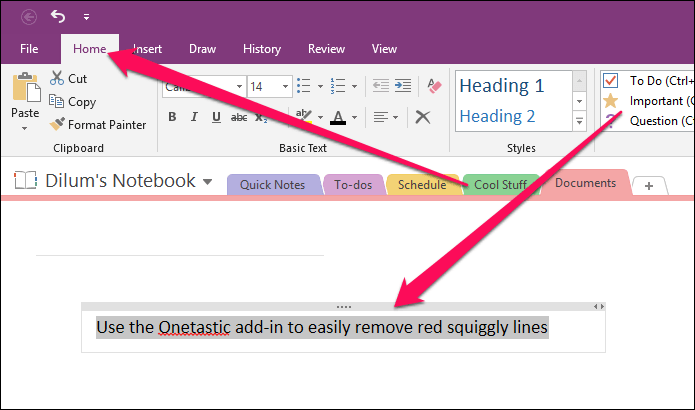
Task: Expand the Styles gallery list
Action: pyautogui.click(x=579, y=121)
